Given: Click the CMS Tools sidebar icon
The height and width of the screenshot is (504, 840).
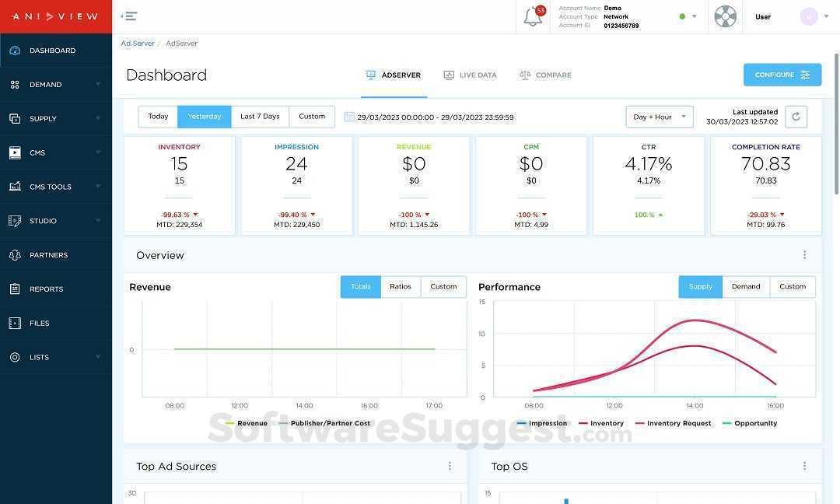Looking at the screenshot, I should click(x=15, y=186).
